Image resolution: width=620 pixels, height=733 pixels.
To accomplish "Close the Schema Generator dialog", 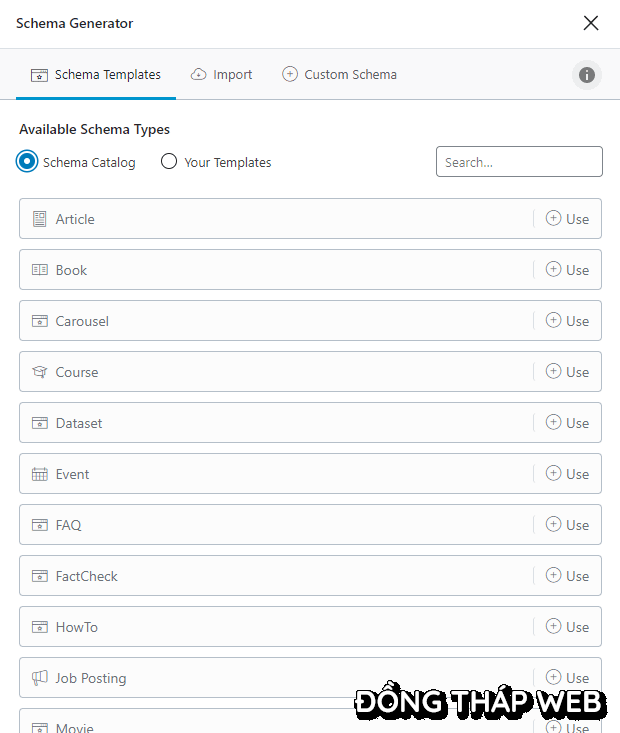I will (591, 23).
